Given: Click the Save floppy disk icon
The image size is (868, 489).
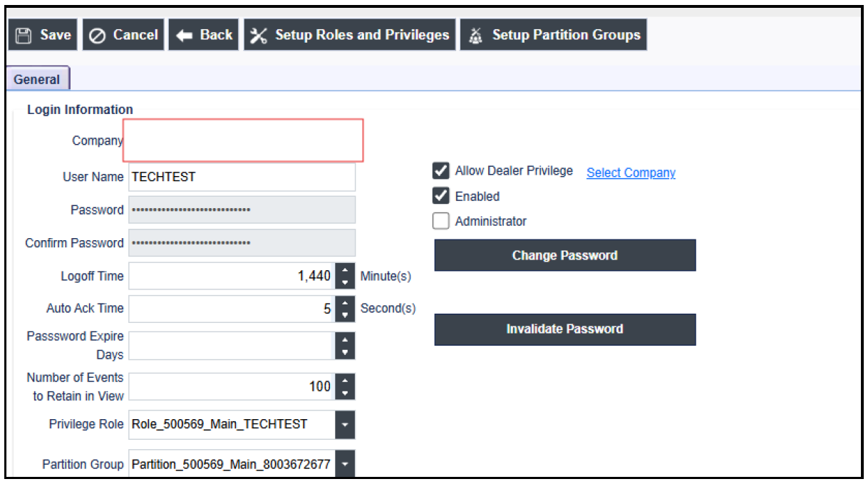Looking at the screenshot, I should coord(24,35).
